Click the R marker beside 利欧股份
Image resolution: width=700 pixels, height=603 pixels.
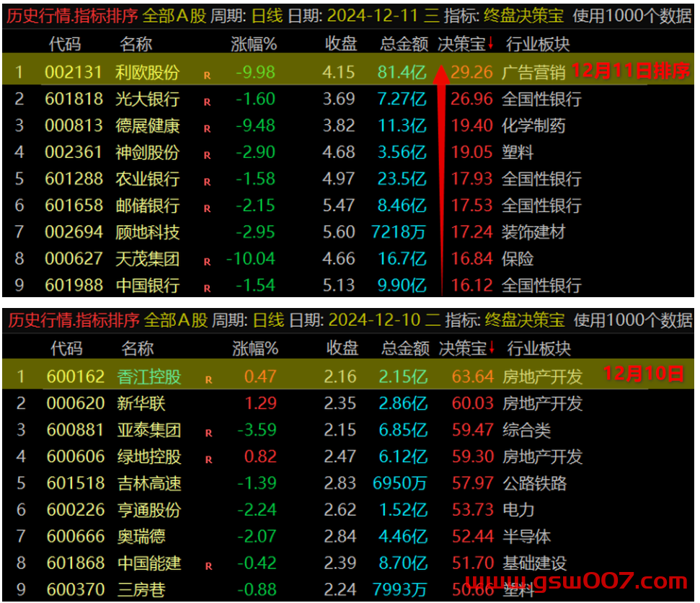tap(207, 76)
